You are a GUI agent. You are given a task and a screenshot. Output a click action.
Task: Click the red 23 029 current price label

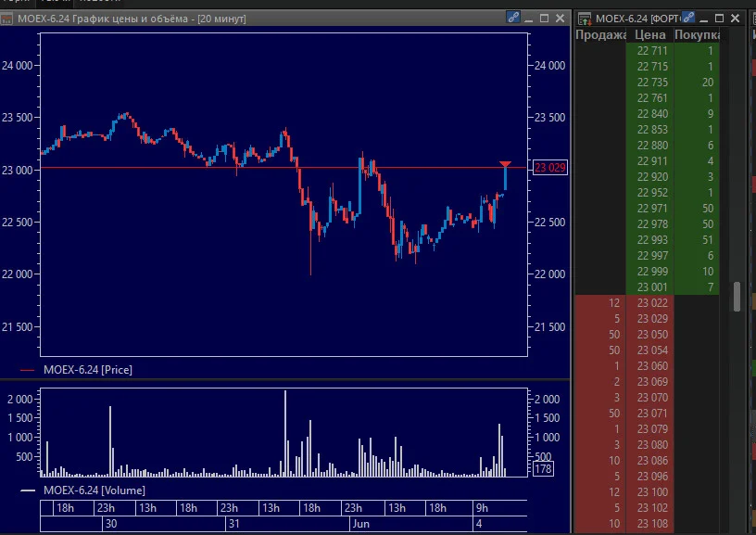pos(550,168)
